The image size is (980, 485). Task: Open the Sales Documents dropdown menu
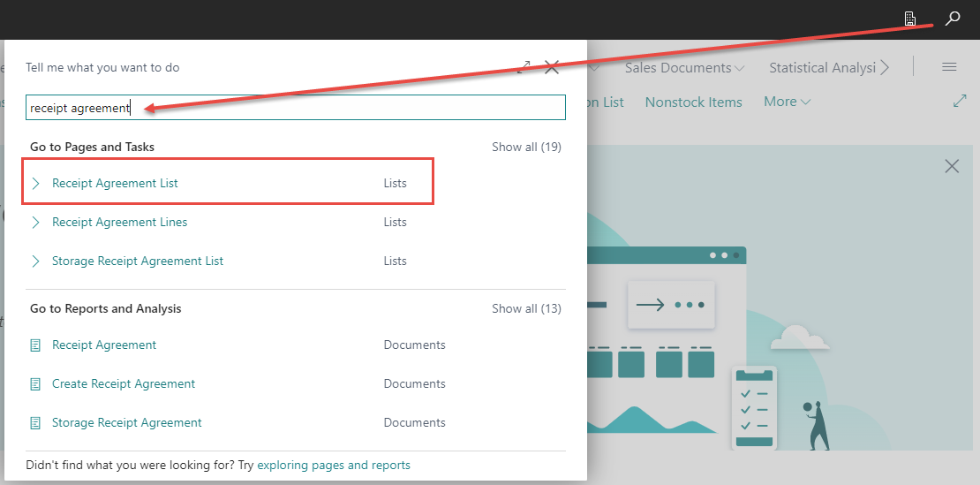pyautogui.click(x=684, y=68)
